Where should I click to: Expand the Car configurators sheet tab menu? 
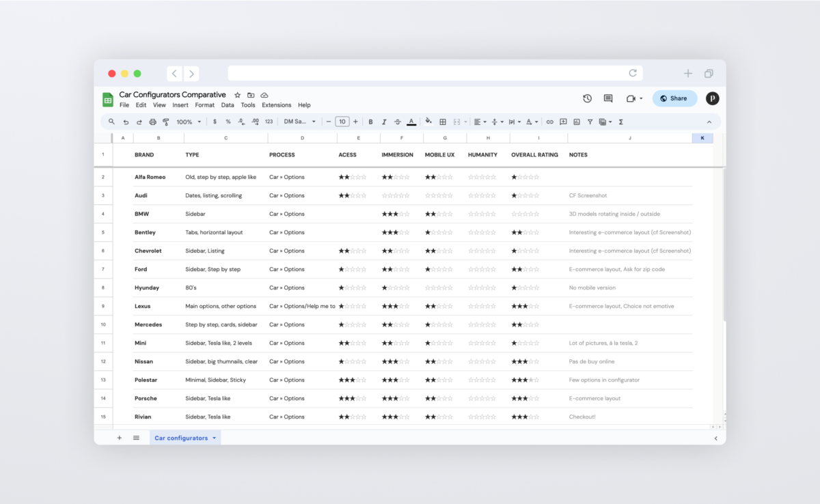click(x=214, y=438)
